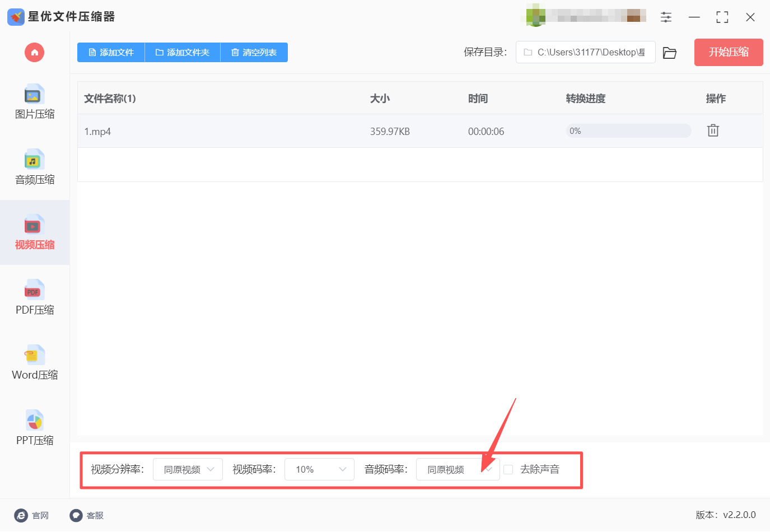Enable the 去除声音 remove audio checkbox
The width and height of the screenshot is (770, 532).
(x=508, y=469)
